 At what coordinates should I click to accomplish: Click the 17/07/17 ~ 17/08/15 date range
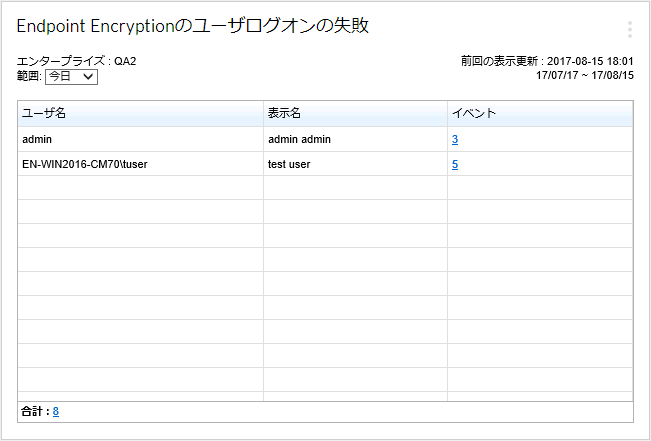coord(584,75)
